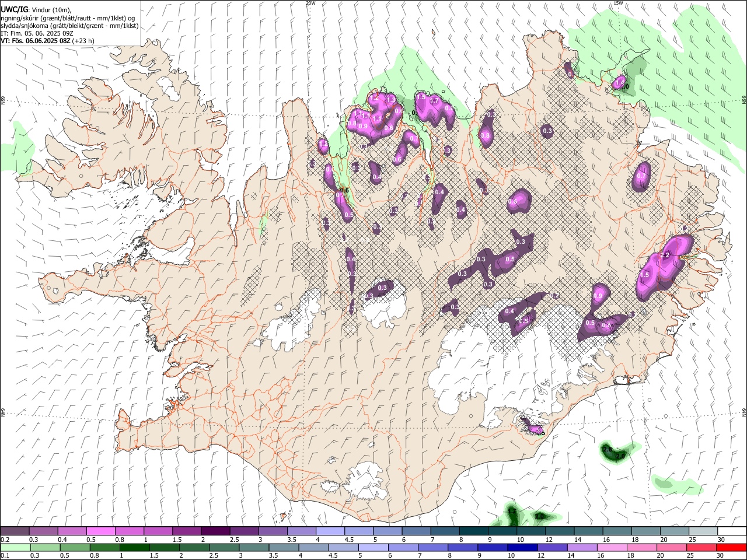Click the 2.2 precipitation value in the east
747x560 pixels.
click(665, 256)
